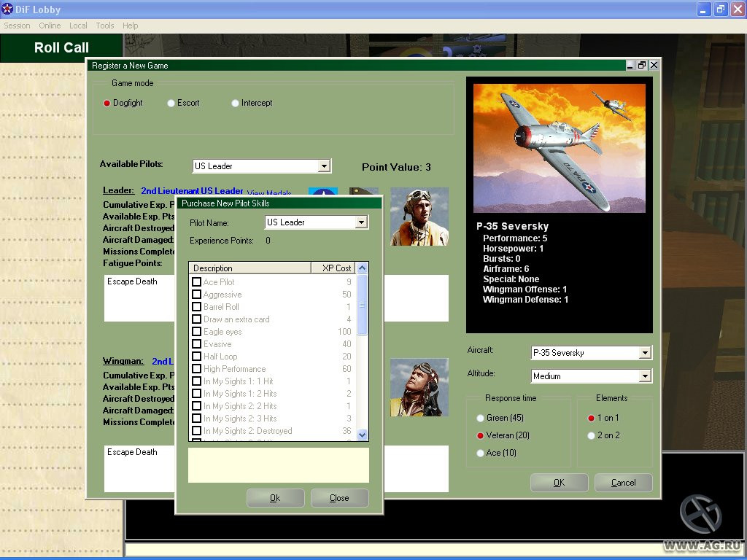Sort skills by the XP Cost header
This screenshot has height=560, width=747.
tap(333, 268)
